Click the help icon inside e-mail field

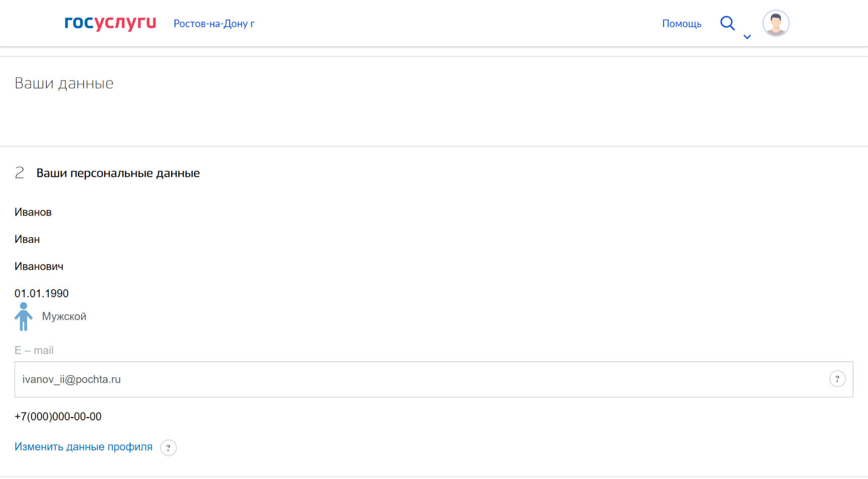(x=837, y=379)
